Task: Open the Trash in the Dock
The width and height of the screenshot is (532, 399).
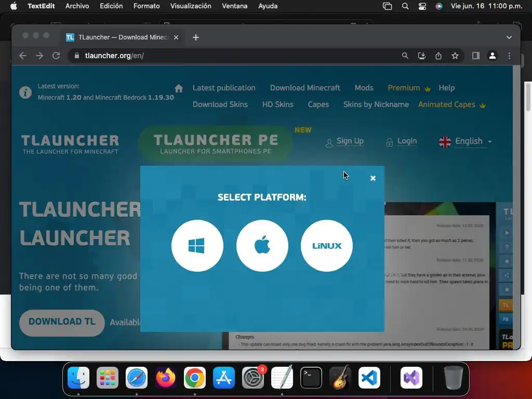Action: (453, 378)
